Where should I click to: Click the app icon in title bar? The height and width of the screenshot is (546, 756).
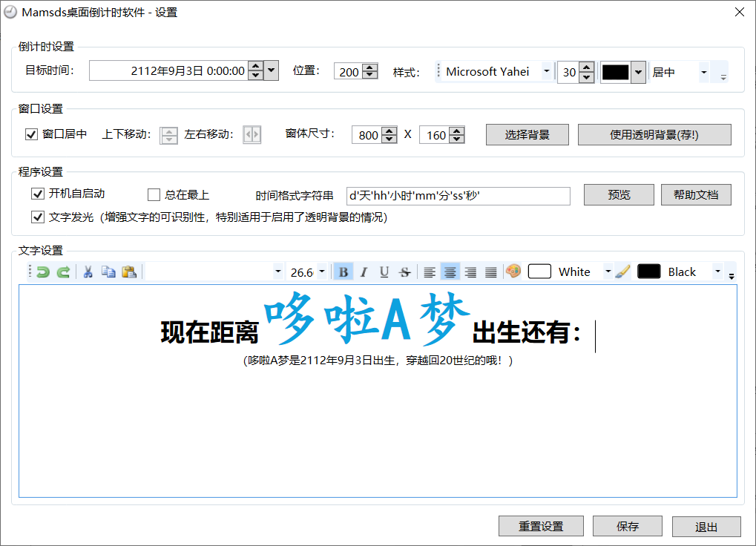(10, 12)
